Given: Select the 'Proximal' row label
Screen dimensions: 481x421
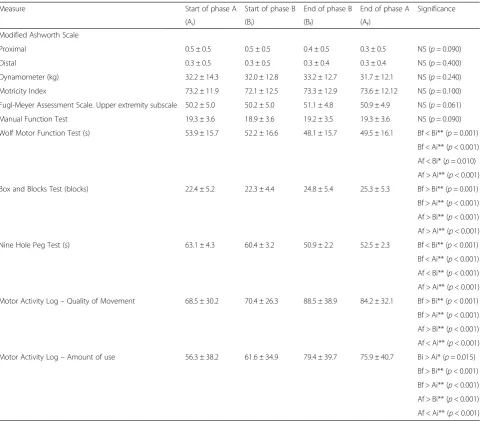Looking at the screenshot, I should coord(13,49).
